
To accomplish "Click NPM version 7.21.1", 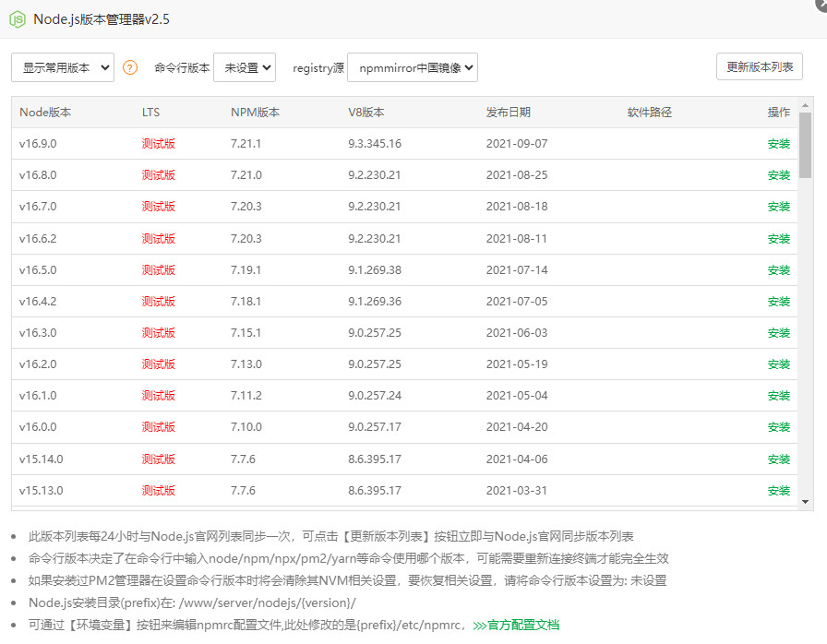I will pyautogui.click(x=246, y=144).
